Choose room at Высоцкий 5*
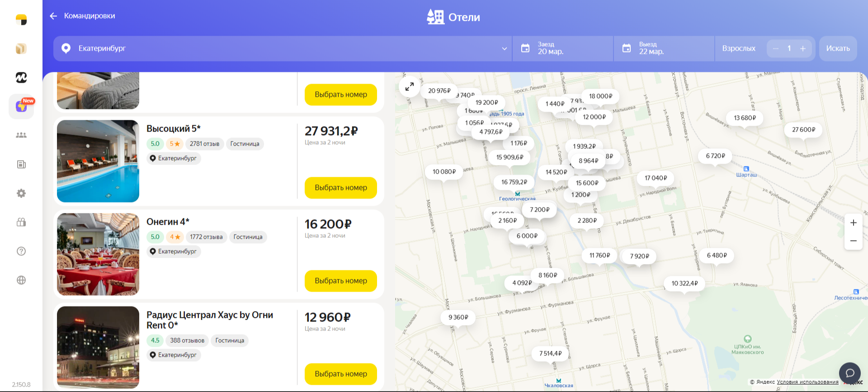Screen dimensions: 868x392 341,188
